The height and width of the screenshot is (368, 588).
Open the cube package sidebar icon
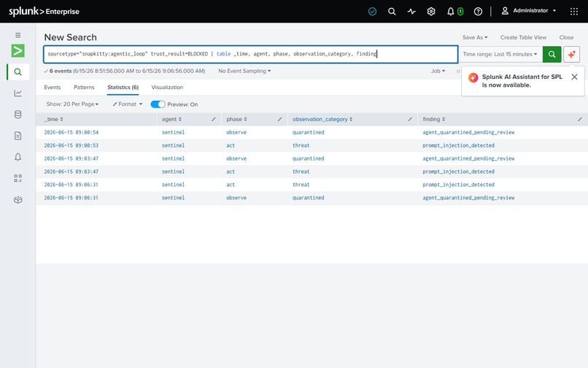[18, 199]
